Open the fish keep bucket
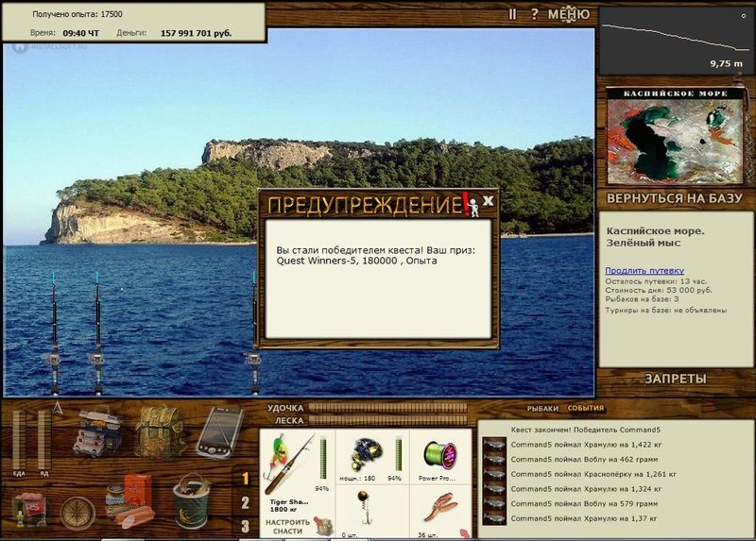Viewport: 756px width, 541px height. [x=192, y=500]
